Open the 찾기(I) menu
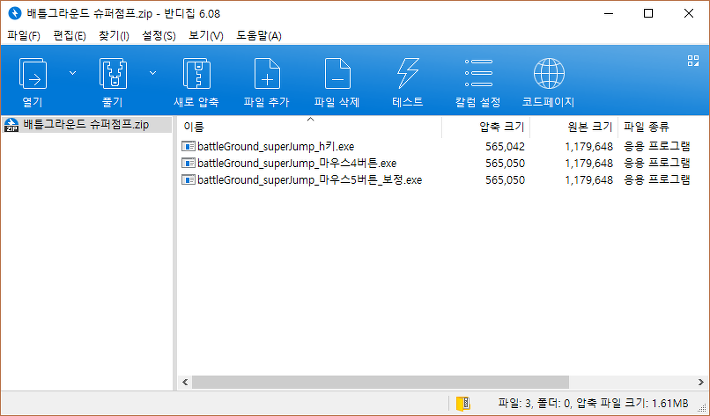 (x=114, y=36)
